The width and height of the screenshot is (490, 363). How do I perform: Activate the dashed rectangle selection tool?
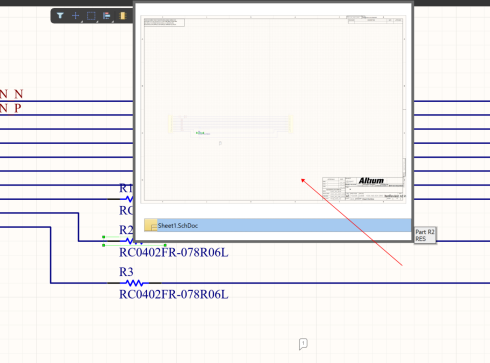point(91,16)
